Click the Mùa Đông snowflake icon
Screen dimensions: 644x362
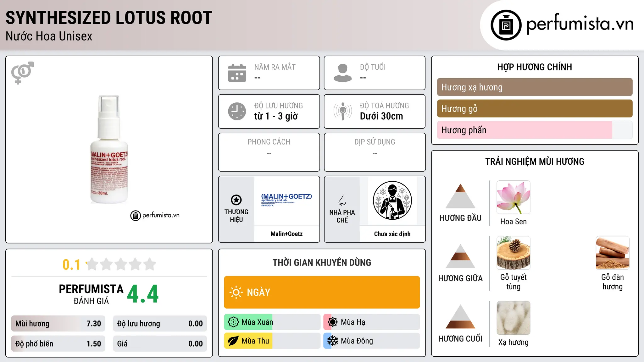coord(333,341)
